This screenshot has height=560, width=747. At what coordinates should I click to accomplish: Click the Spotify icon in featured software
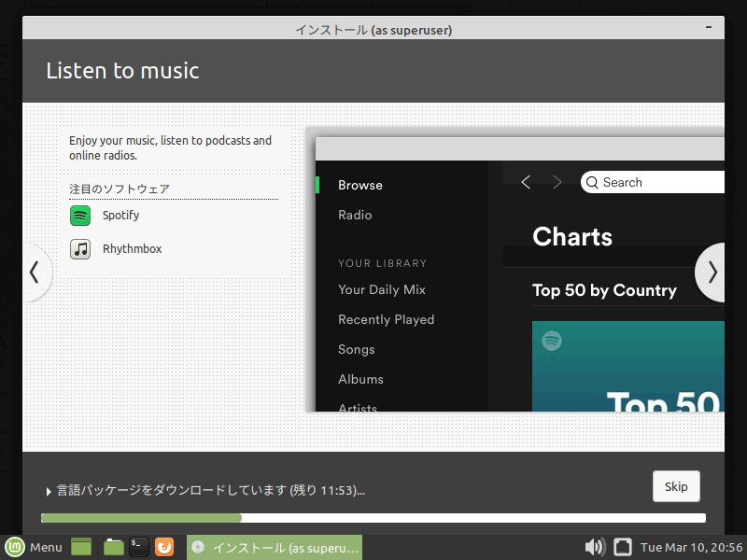80,216
